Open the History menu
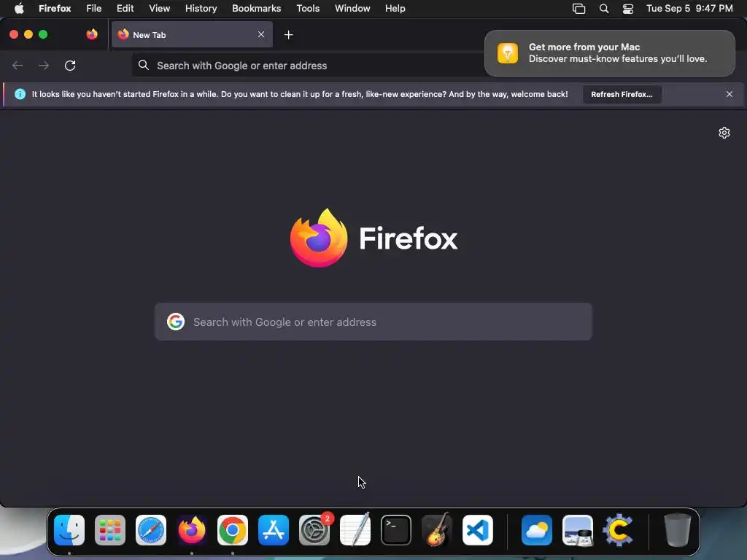This screenshot has width=747, height=560. [x=201, y=9]
